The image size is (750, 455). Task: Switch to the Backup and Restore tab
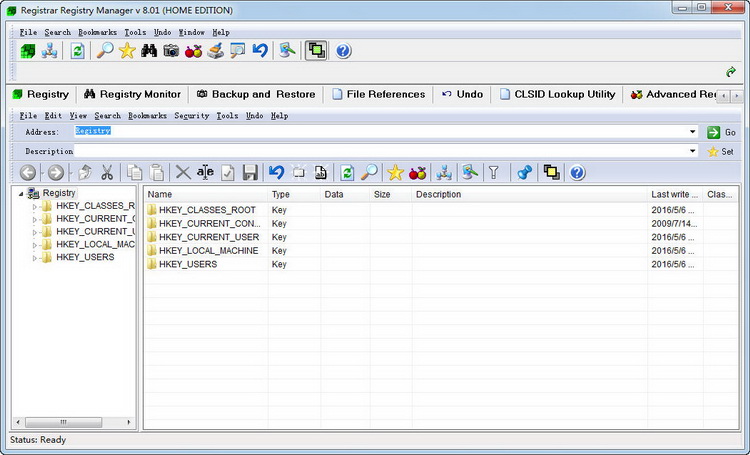point(256,94)
